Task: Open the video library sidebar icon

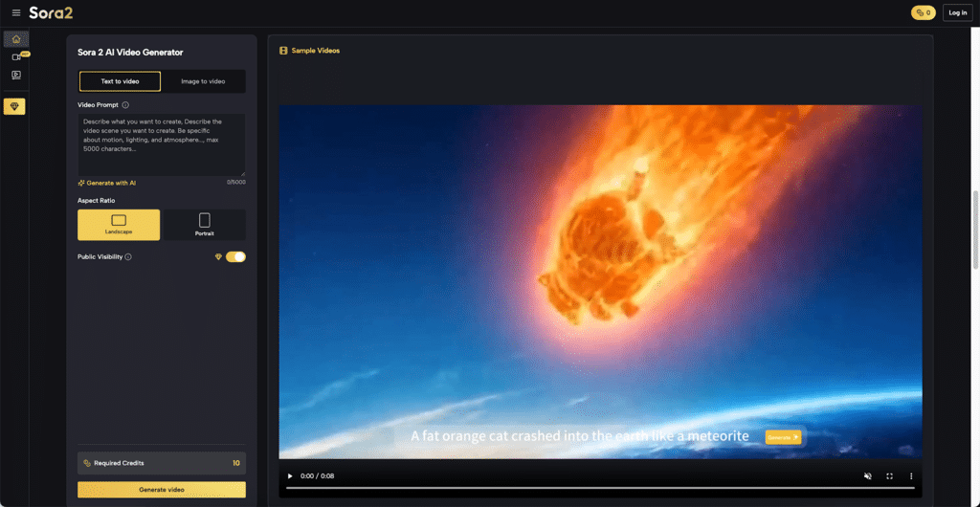Action: 16,75
